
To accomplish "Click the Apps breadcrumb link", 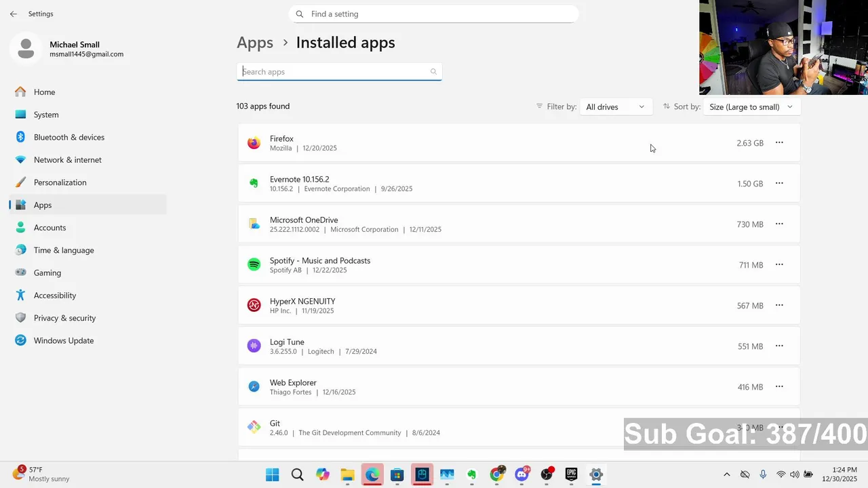I will (255, 43).
